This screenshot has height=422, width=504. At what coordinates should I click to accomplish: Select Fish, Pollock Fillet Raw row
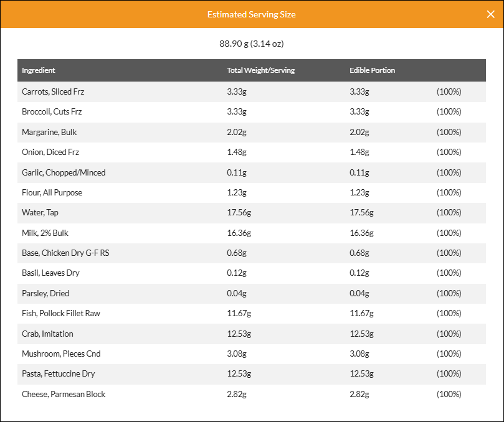(x=252, y=314)
